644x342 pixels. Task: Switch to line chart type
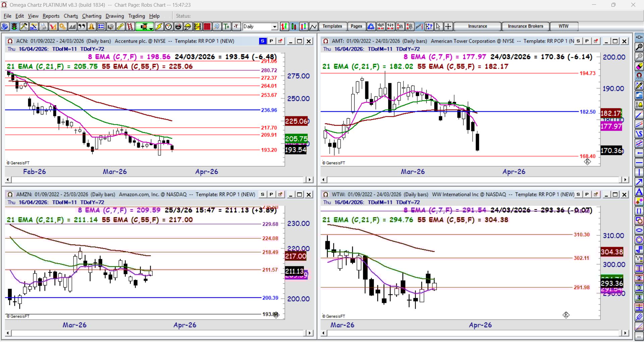313,26
